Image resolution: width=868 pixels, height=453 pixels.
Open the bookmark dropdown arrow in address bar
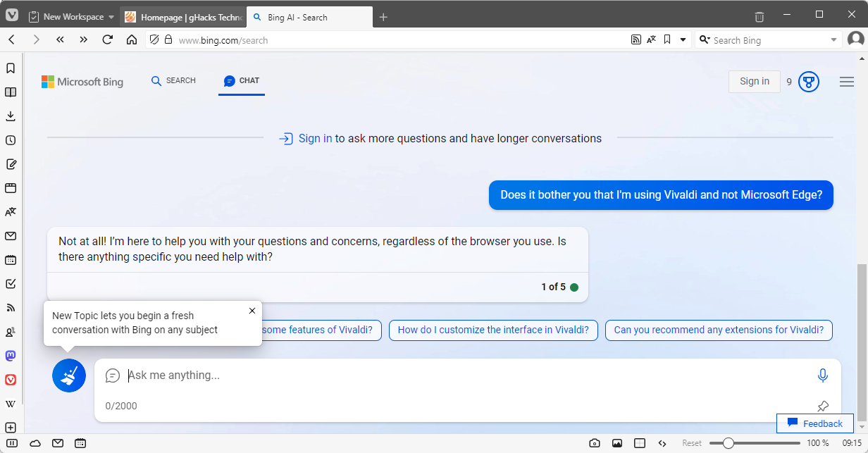pyautogui.click(x=683, y=40)
